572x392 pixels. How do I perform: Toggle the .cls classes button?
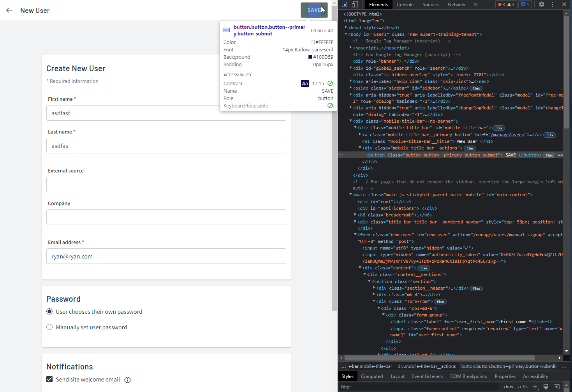click(x=523, y=387)
